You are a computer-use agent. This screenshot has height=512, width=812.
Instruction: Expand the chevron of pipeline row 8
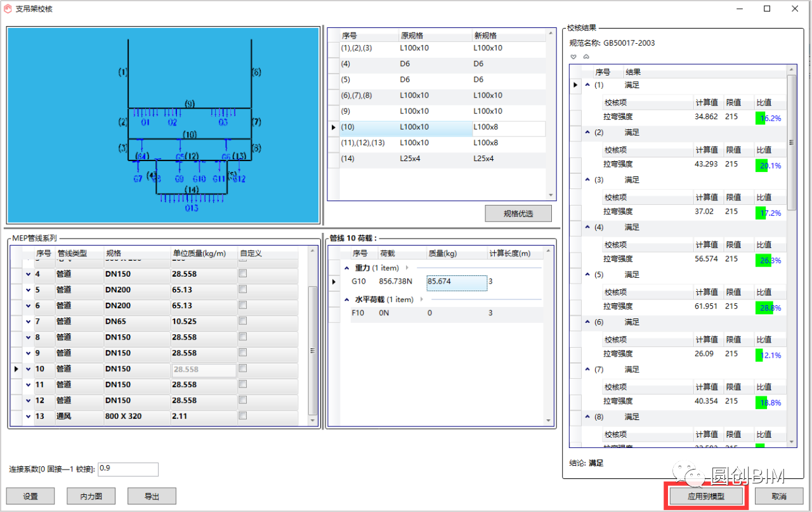[28, 338]
